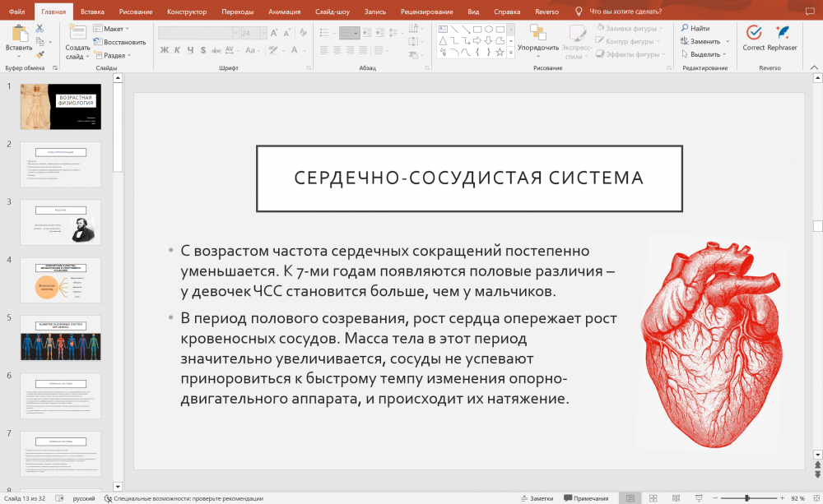823x504 pixels.
Task: Toggle the Примечания comments pane
Action: pyautogui.click(x=585, y=498)
